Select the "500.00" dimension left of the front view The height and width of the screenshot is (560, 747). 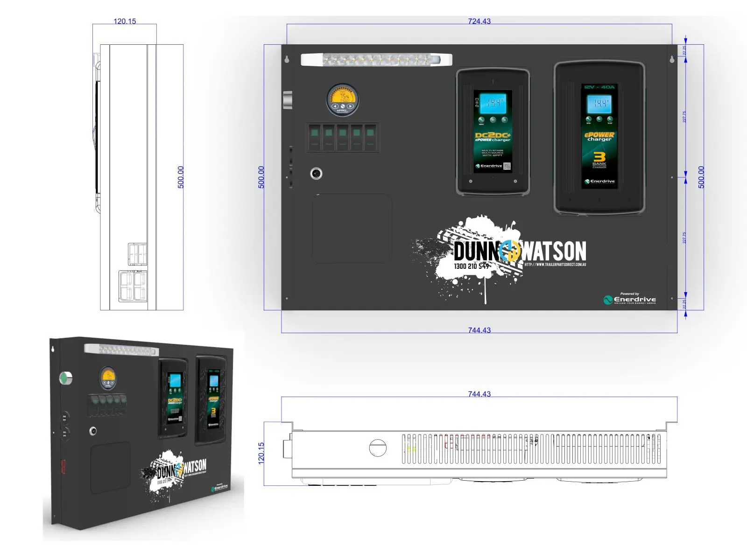point(261,177)
